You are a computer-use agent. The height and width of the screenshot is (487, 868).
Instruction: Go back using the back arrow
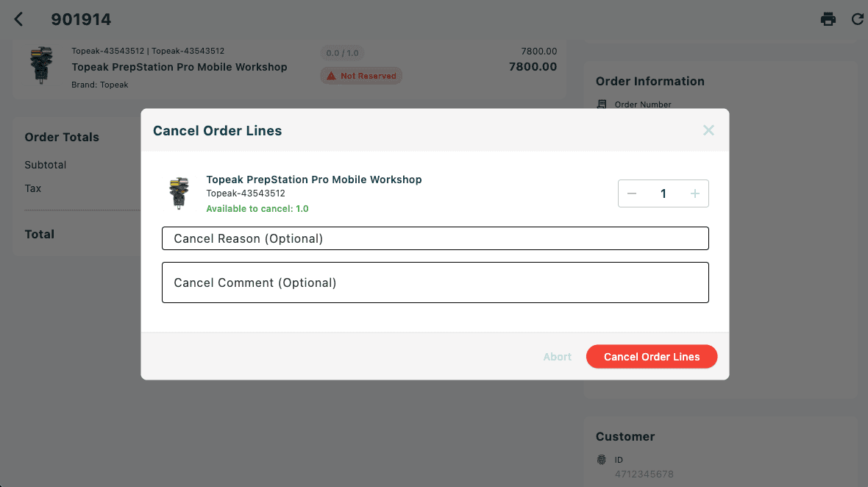point(18,19)
